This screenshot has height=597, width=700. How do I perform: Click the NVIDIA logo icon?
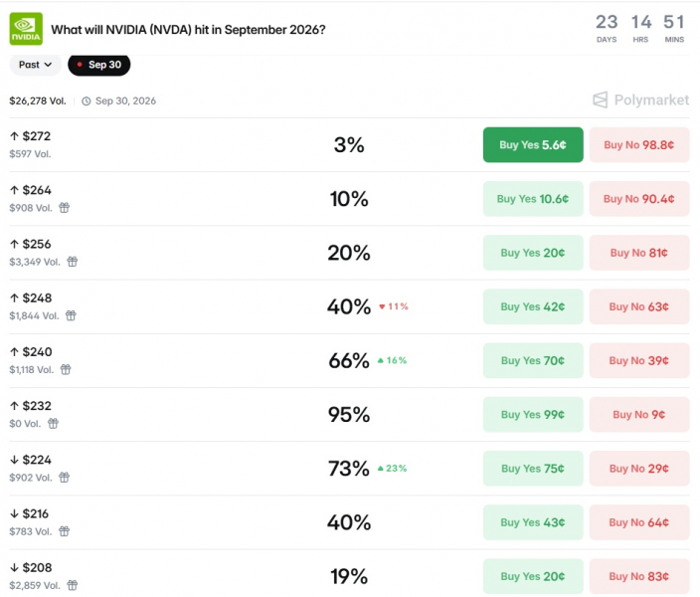26,29
